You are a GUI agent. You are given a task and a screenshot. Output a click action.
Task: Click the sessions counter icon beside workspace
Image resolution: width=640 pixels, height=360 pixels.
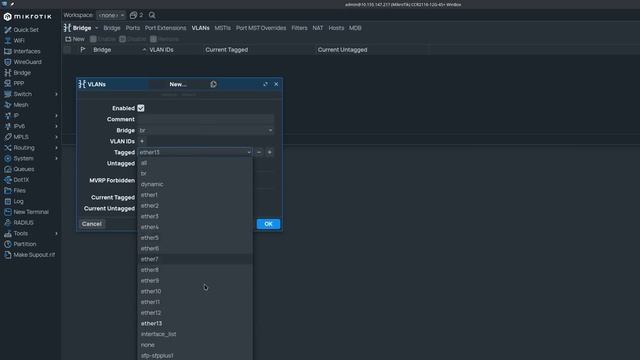136,15
